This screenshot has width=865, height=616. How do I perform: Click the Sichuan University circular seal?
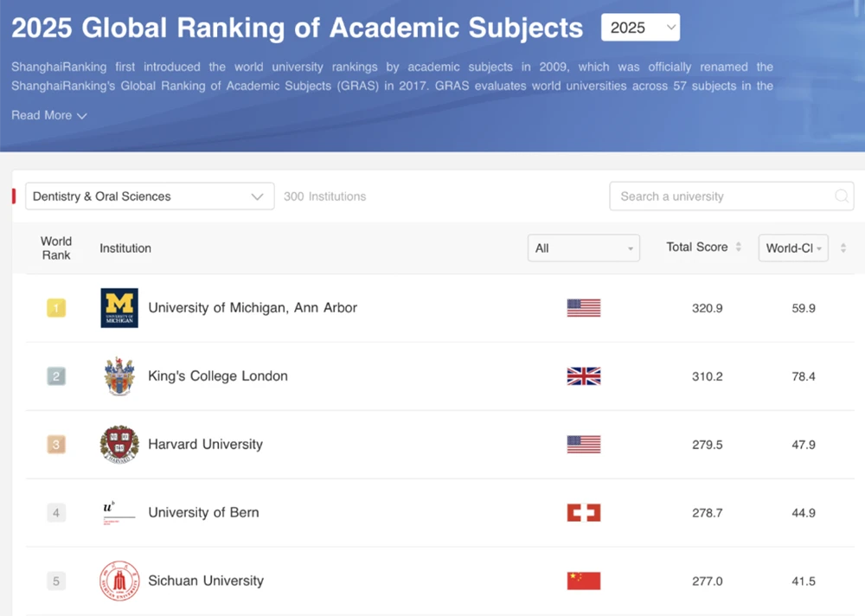pyautogui.click(x=119, y=581)
